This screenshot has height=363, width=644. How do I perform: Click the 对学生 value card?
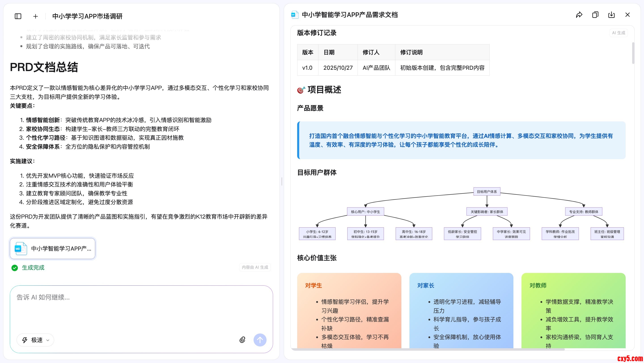coord(349,310)
